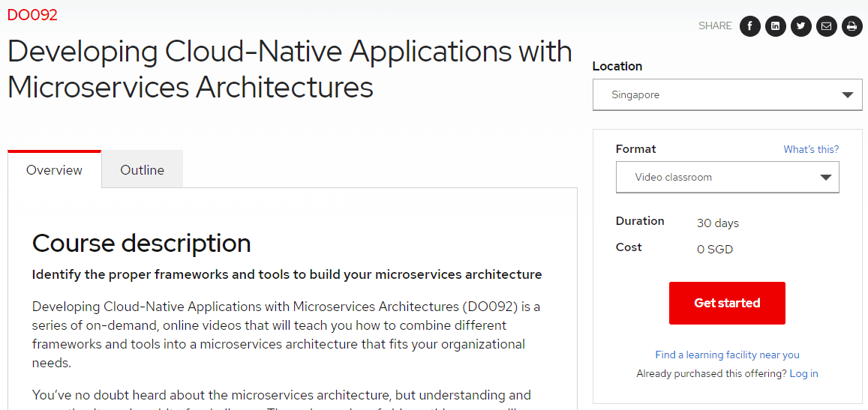The height and width of the screenshot is (410, 868).
Task: Click the SHARE label text
Action: coord(714,25)
